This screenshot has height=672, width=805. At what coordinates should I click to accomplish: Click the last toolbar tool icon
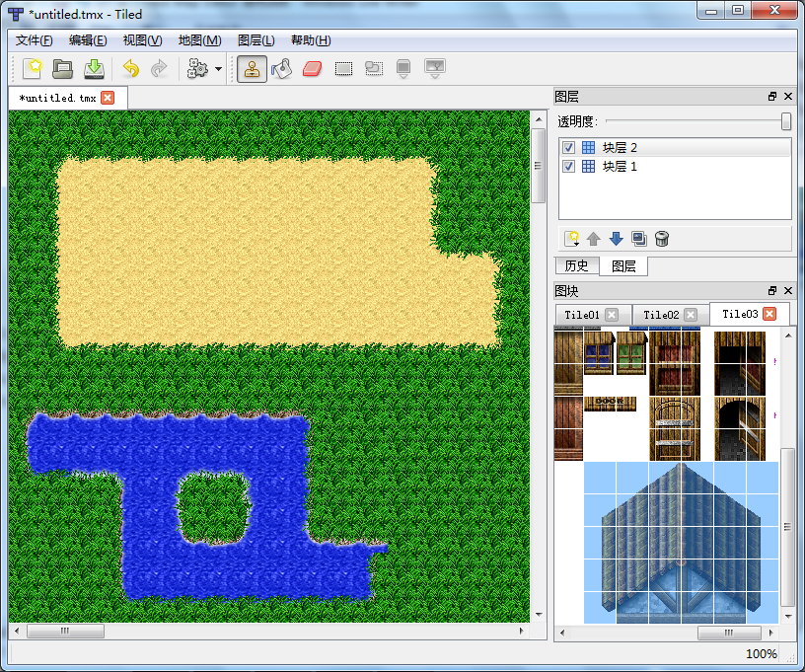point(435,68)
